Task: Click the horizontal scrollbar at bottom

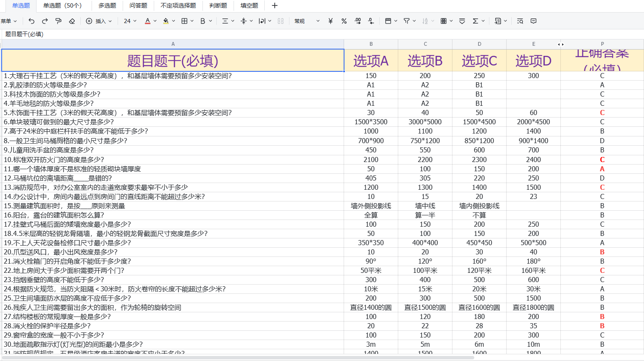Action: click(x=238, y=358)
